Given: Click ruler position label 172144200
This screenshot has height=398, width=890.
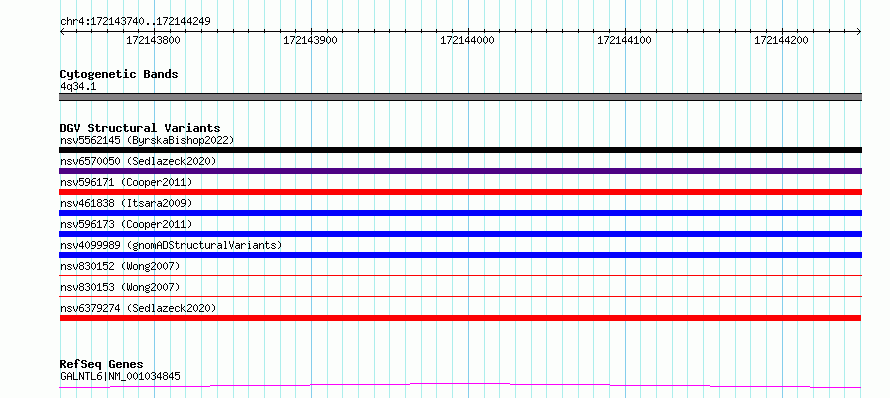Looking at the screenshot, I should [781, 40].
